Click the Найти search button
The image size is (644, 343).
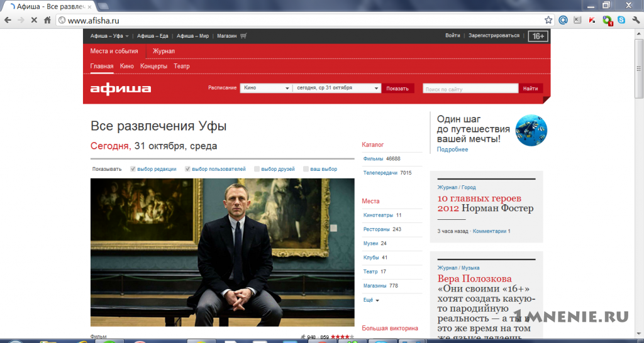click(531, 88)
